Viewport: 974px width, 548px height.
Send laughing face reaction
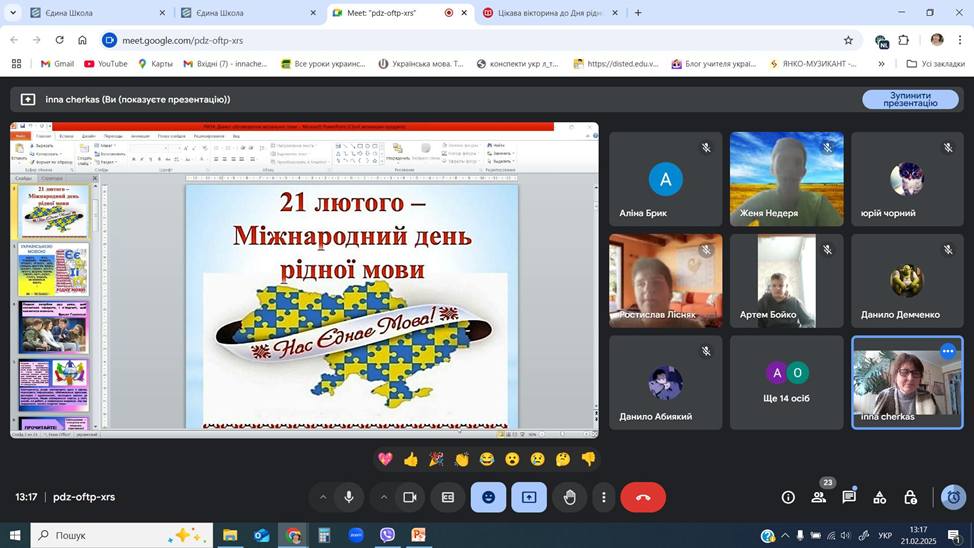point(487,459)
